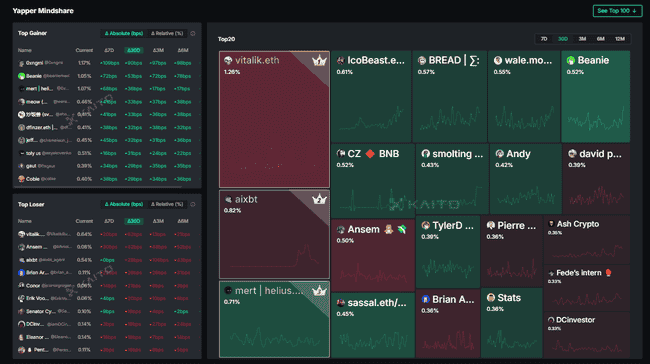Select the meow row in Top Gainer
This screenshot has width=650, height=364.
pyautogui.click(x=107, y=102)
